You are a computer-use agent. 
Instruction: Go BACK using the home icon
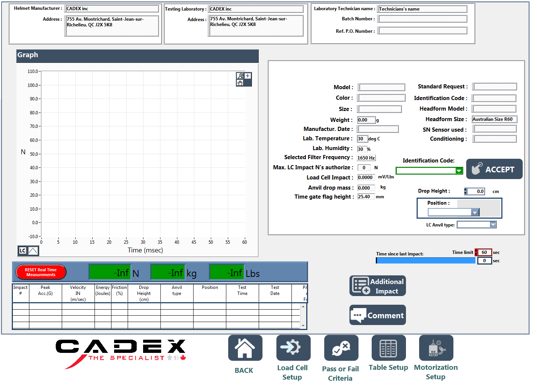click(x=245, y=348)
